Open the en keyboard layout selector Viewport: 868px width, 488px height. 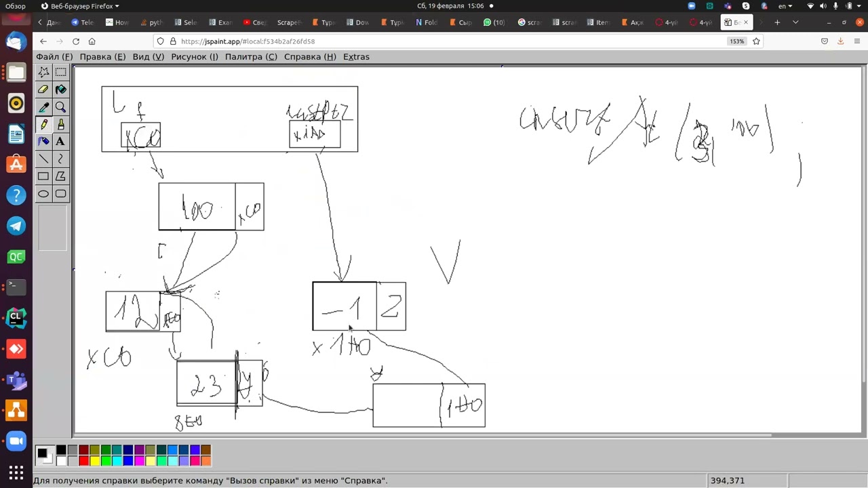click(785, 6)
